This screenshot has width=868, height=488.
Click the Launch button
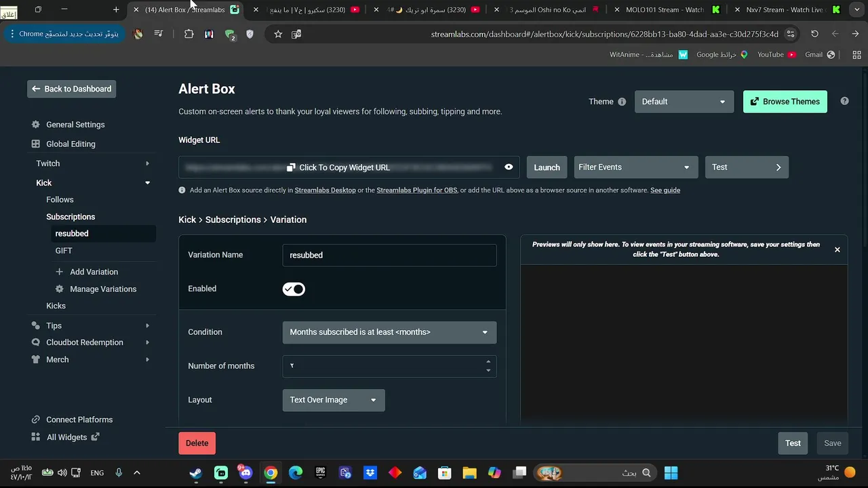pyautogui.click(x=547, y=167)
